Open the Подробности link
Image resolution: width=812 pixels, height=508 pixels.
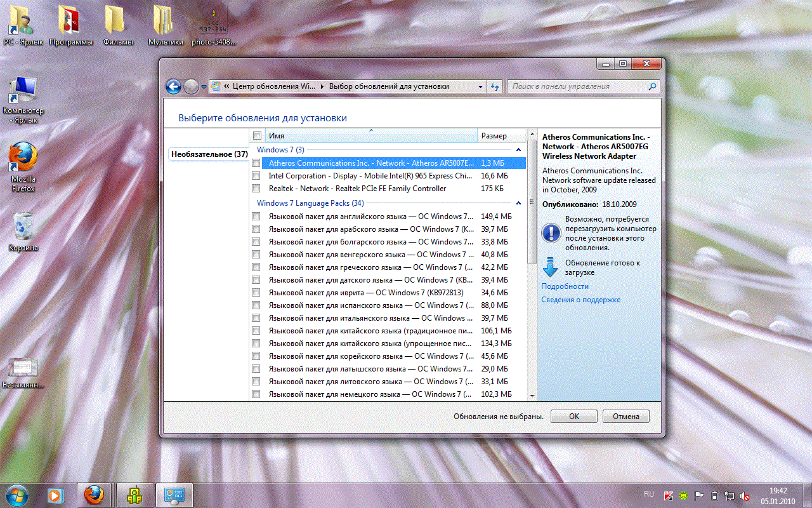coord(565,286)
